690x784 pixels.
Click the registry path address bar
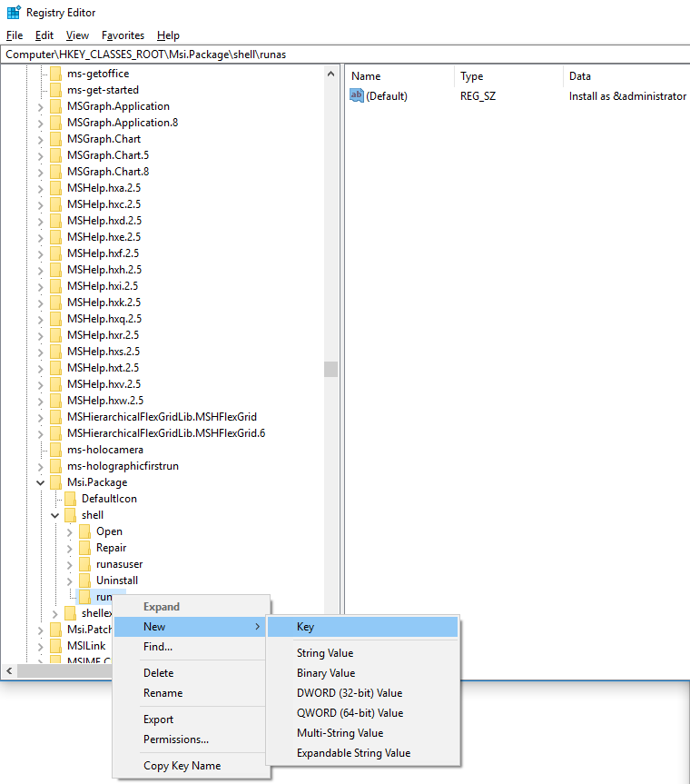[345, 55]
